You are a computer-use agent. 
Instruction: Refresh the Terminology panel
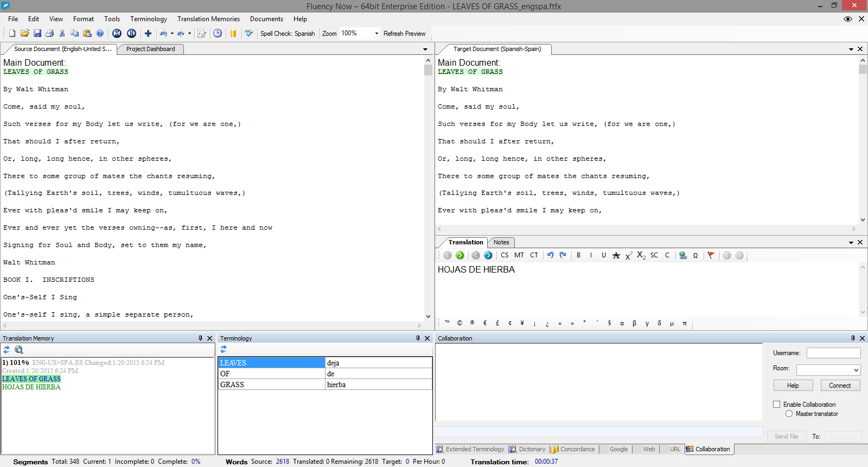pyautogui.click(x=224, y=349)
